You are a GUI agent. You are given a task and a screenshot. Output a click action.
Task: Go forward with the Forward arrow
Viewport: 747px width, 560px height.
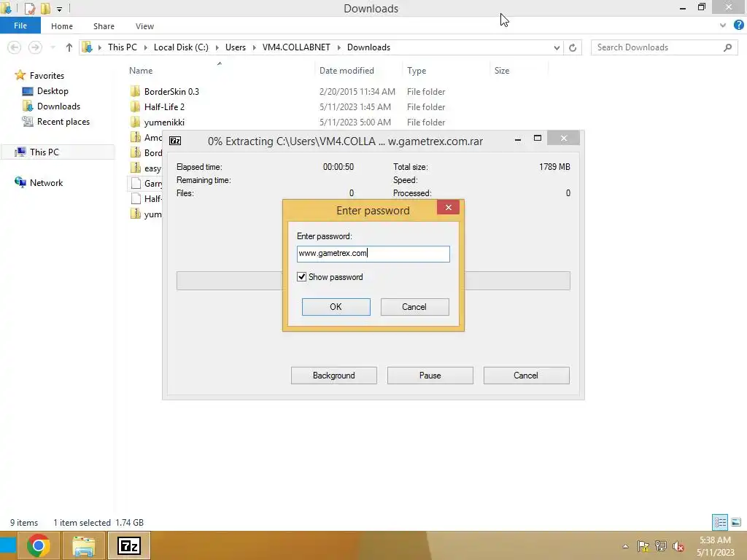pyautogui.click(x=35, y=47)
